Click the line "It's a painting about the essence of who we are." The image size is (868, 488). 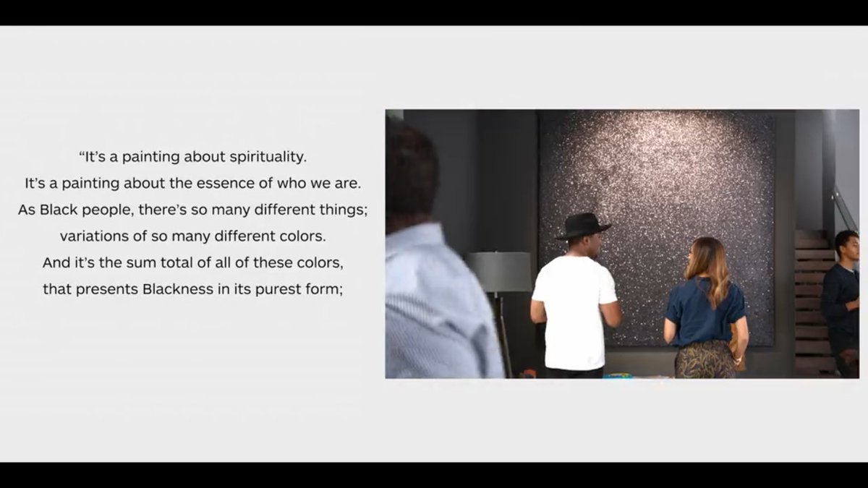192,183
